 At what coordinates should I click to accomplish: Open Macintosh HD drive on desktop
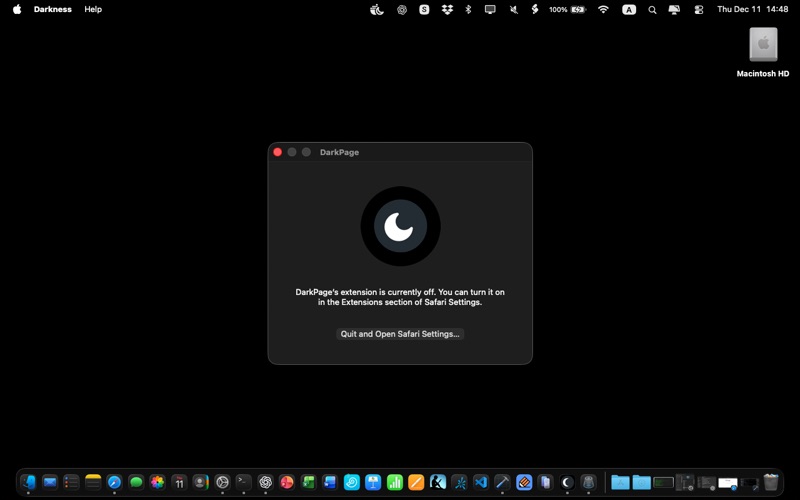(763, 52)
